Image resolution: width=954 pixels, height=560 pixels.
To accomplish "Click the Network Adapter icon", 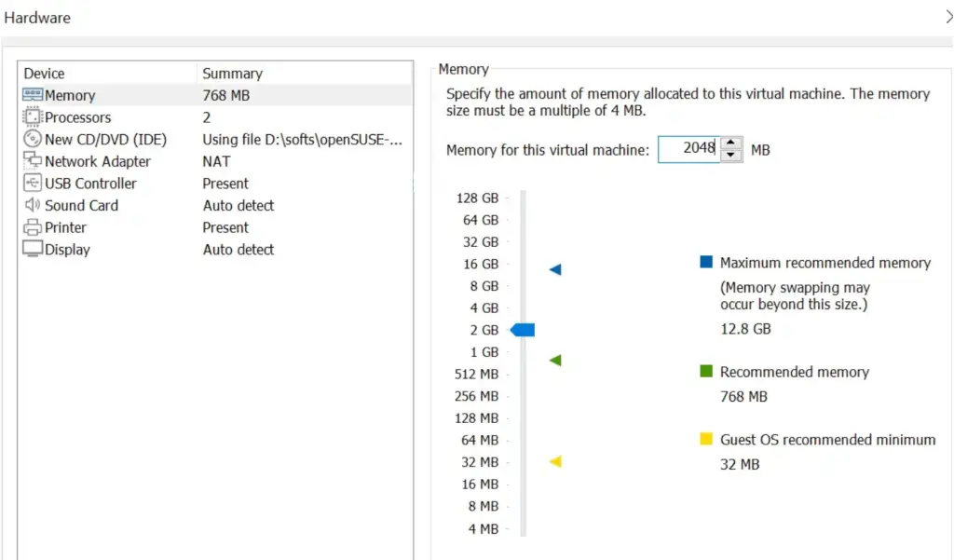I will 33,161.
